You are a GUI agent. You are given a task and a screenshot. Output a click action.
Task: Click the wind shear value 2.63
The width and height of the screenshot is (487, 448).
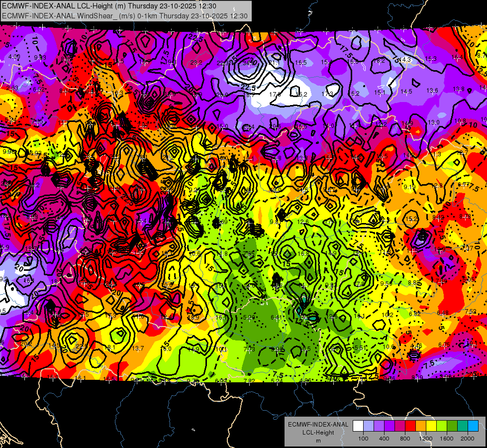[x=12, y=88]
